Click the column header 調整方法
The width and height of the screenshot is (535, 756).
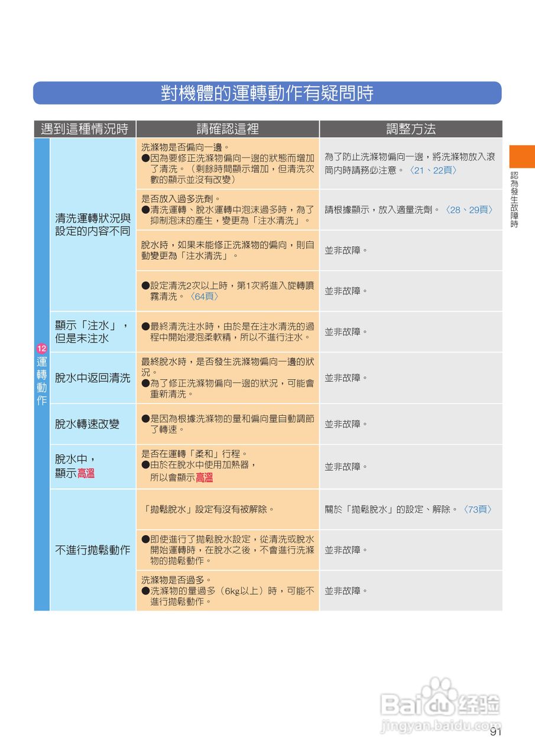(411, 129)
